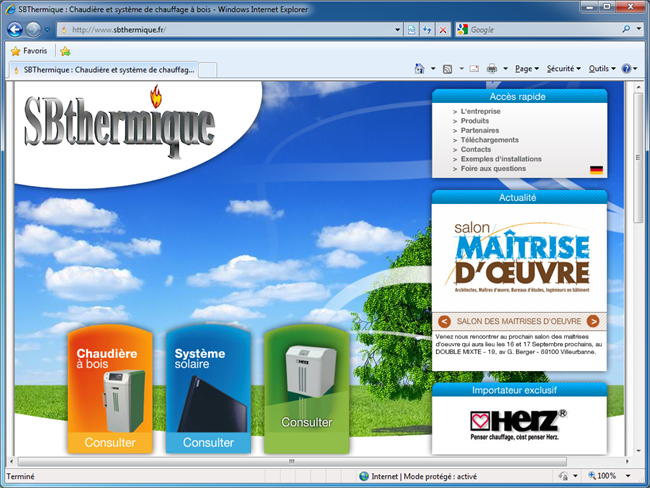Click the RSS feeds icon
This screenshot has height=488, width=650.
pos(447,69)
